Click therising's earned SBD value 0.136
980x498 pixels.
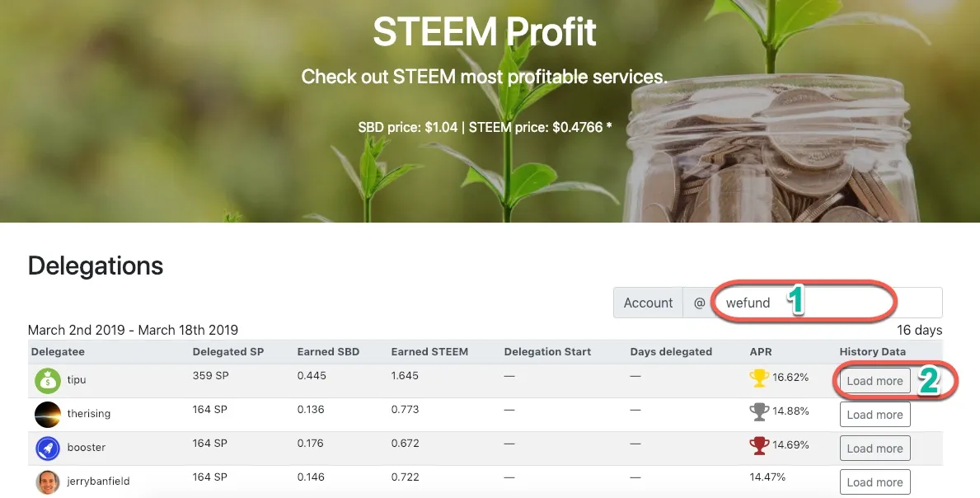pyautogui.click(x=311, y=410)
